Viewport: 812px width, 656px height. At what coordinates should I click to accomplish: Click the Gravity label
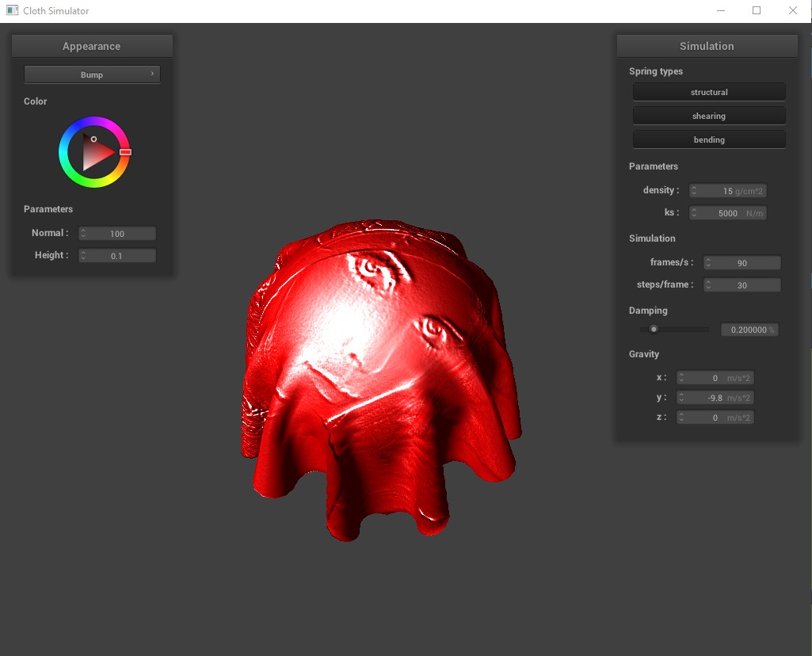(644, 354)
